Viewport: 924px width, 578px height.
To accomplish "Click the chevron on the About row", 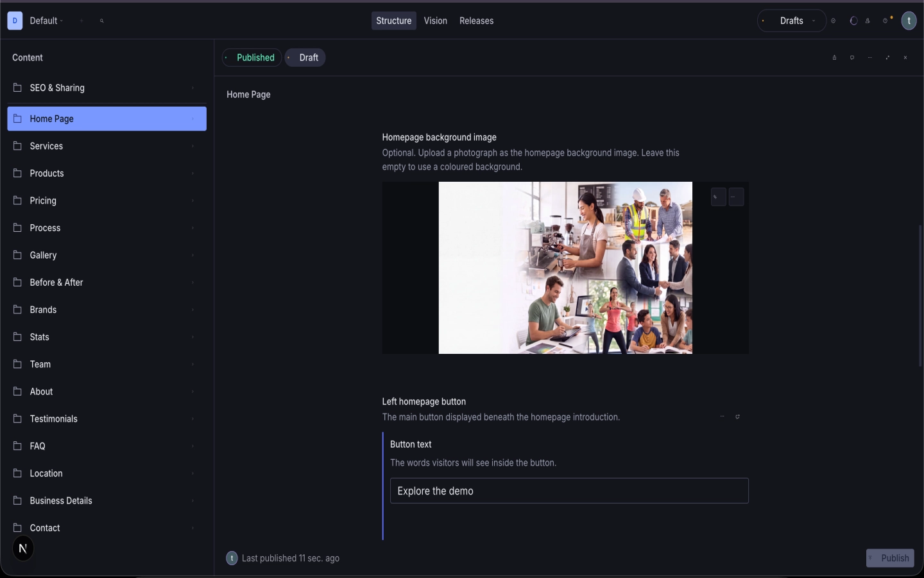I will coord(193,392).
